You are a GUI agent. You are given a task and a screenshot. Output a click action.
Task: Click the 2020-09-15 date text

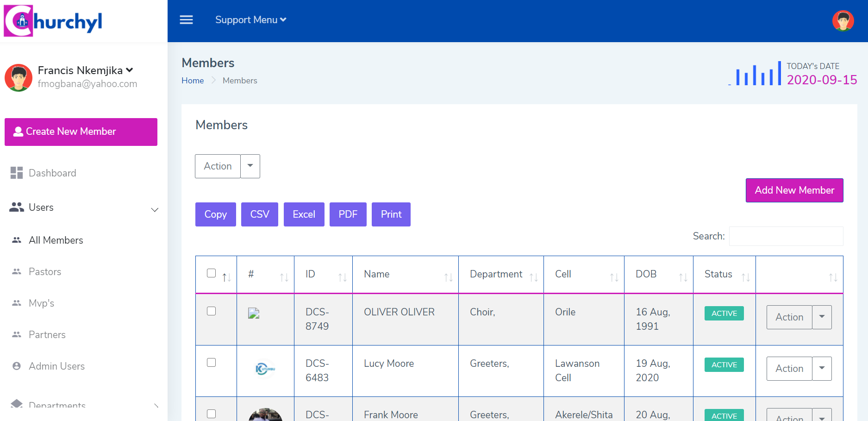[822, 80]
